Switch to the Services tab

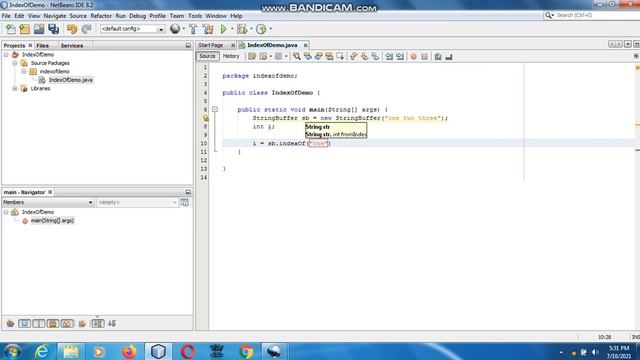tap(72, 45)
